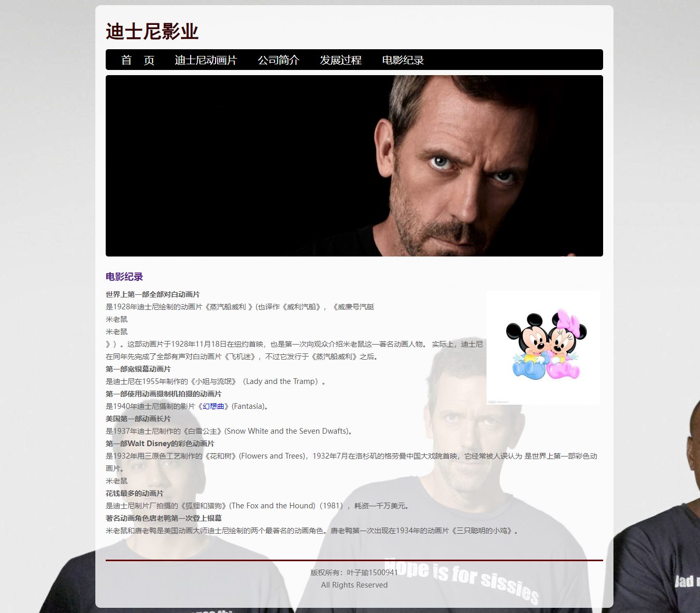Screen dimensions: 700x613
Task: Open the 迪士尼动画片 navigation item
Action: coord(206,60)
